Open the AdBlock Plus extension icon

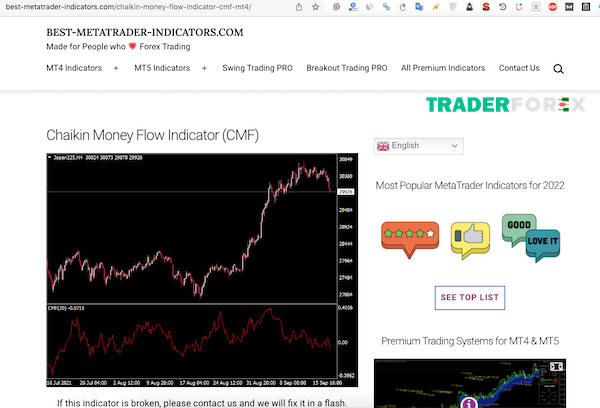click(552, 7)
